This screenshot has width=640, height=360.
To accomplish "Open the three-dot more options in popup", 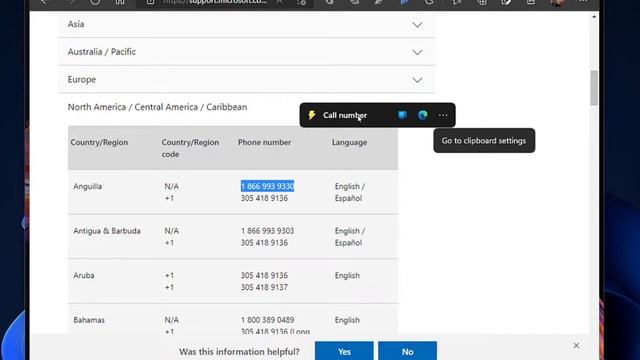I will [x=443, y=115].
